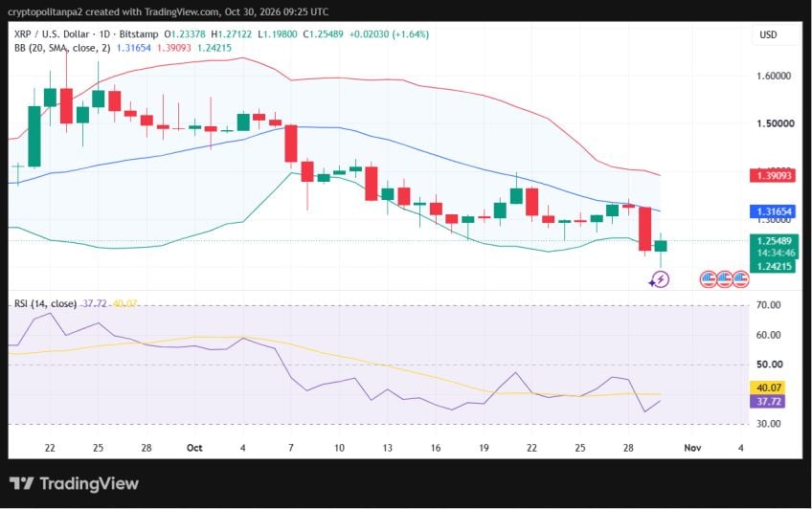Click the blue 1.31654 basis price label
The width and height of the screenshot is (812, 509).
pos(773,211)
